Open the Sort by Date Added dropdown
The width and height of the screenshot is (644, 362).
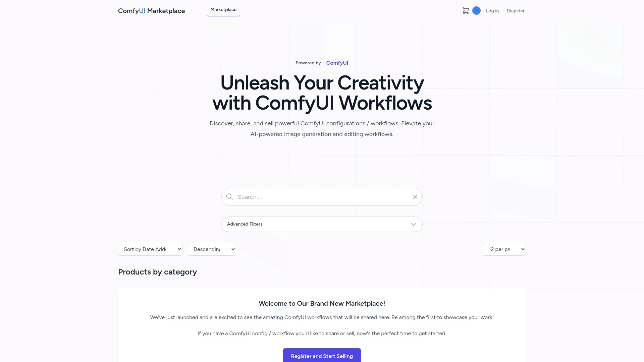click(150, 249)
